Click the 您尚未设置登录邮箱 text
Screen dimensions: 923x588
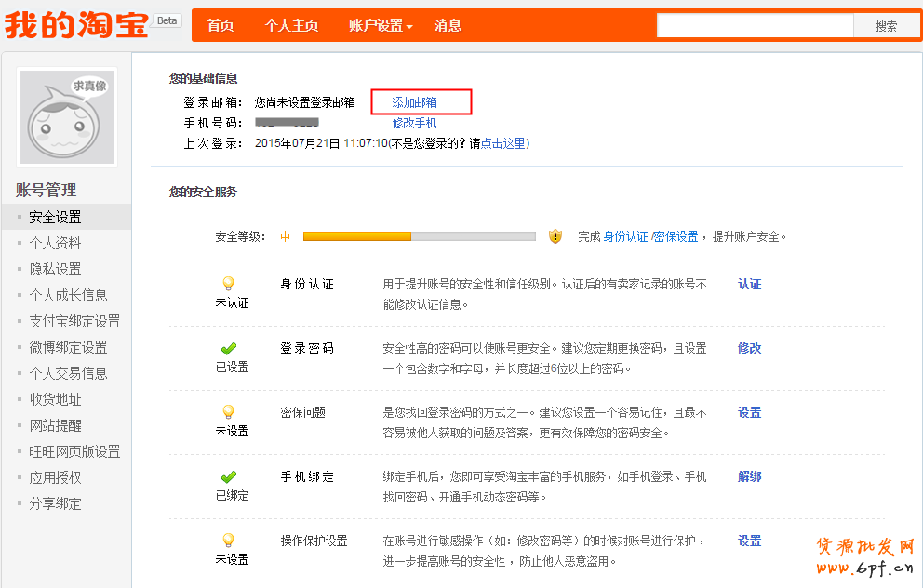[305, 102]
